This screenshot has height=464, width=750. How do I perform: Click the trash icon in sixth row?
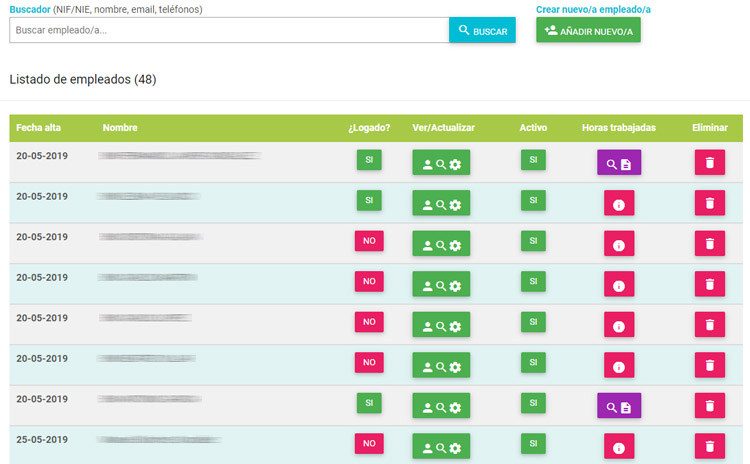coord(710,366)
